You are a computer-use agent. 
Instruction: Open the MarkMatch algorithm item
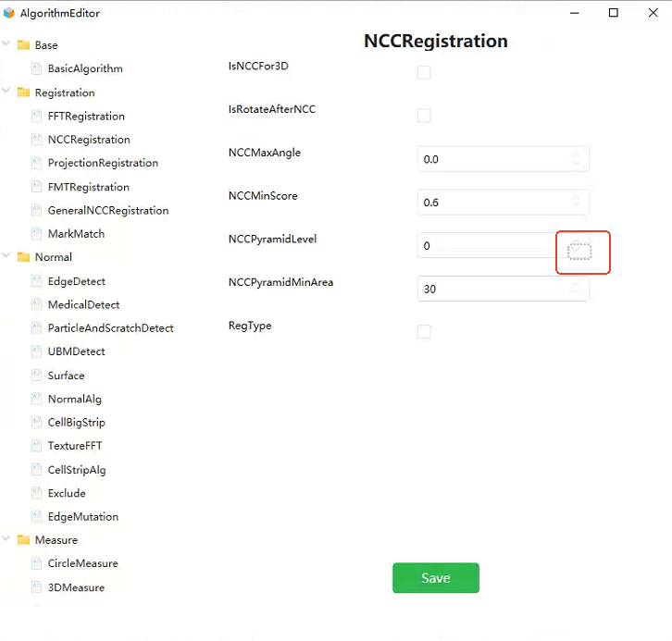click(76, 234)
